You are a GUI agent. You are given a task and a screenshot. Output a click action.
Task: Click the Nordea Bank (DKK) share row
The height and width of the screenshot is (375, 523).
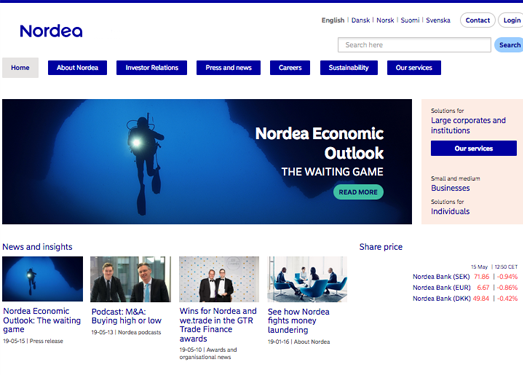coord(465,299)
